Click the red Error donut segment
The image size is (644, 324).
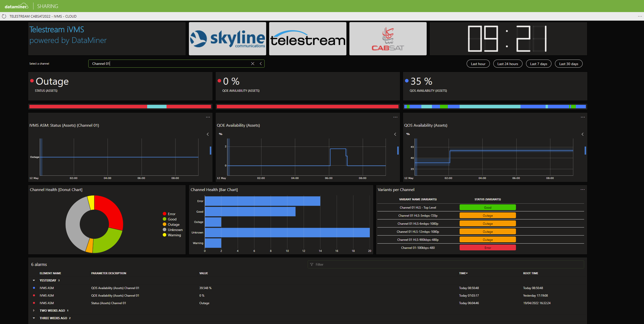tap(111, 211)
